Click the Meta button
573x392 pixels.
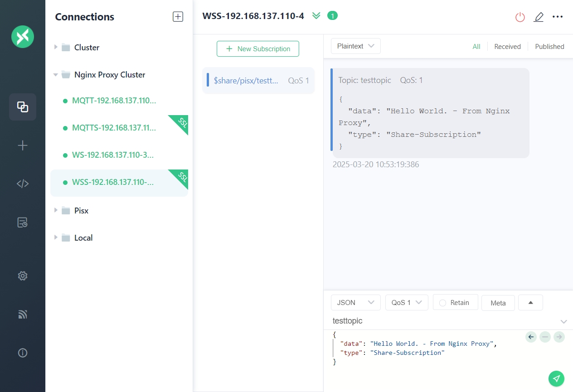pos(498,303)
